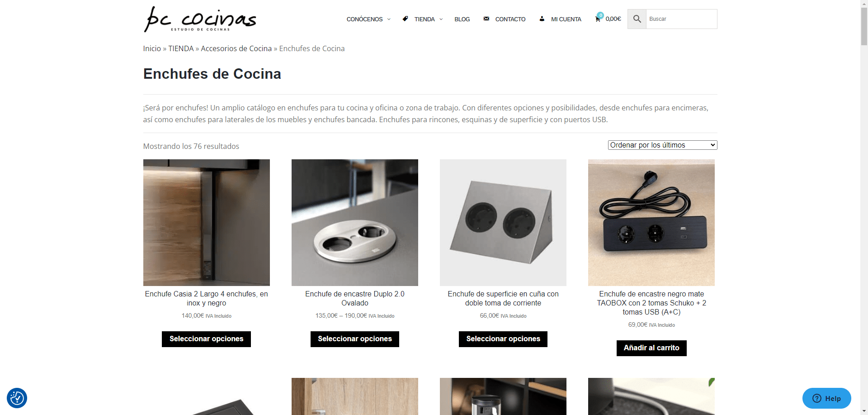Select options for Duplo 2.0 Ovalado

pyautogui.click(x=355, y=339)
